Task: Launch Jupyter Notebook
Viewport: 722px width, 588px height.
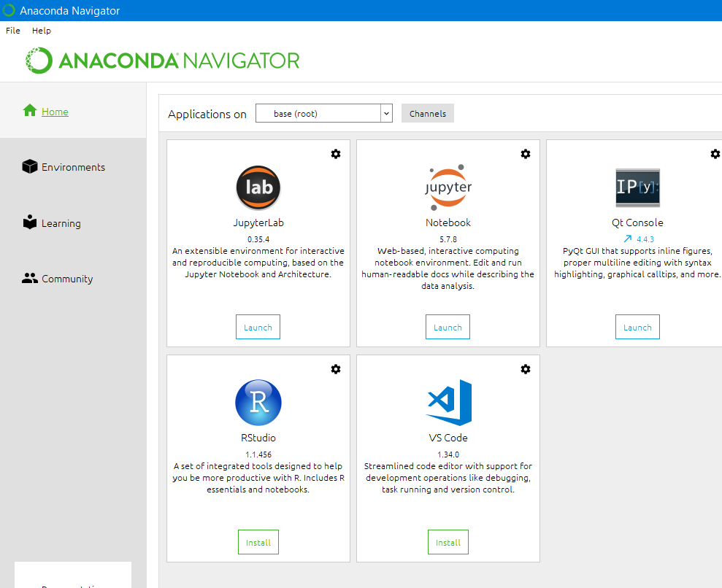Action: click(448, 327)
